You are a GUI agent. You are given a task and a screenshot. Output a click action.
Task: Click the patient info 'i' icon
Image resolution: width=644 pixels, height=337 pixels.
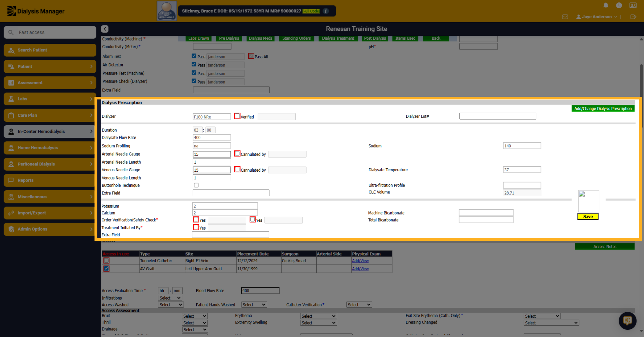tap(326, 11)
